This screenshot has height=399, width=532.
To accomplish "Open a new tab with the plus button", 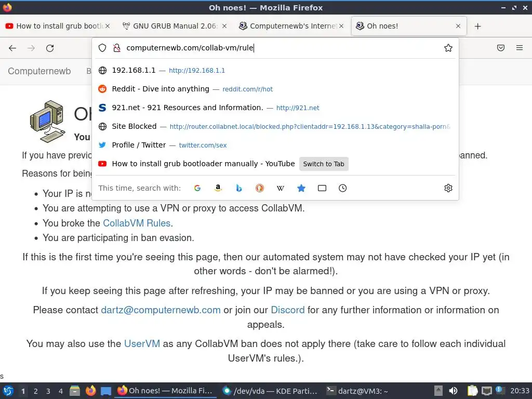I will point(478,26).
